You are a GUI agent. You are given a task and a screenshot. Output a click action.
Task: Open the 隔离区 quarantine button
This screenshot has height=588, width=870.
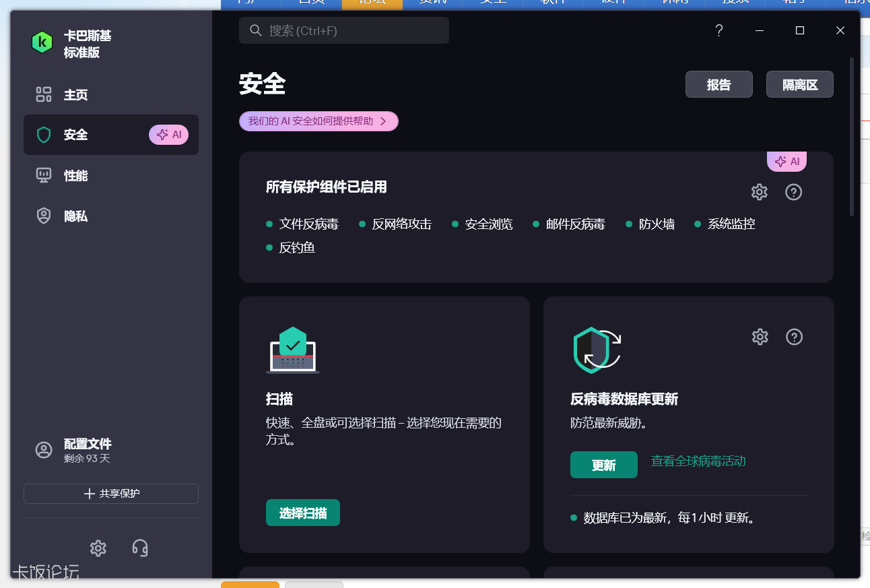pyautogui.click(x=800, y=84)
